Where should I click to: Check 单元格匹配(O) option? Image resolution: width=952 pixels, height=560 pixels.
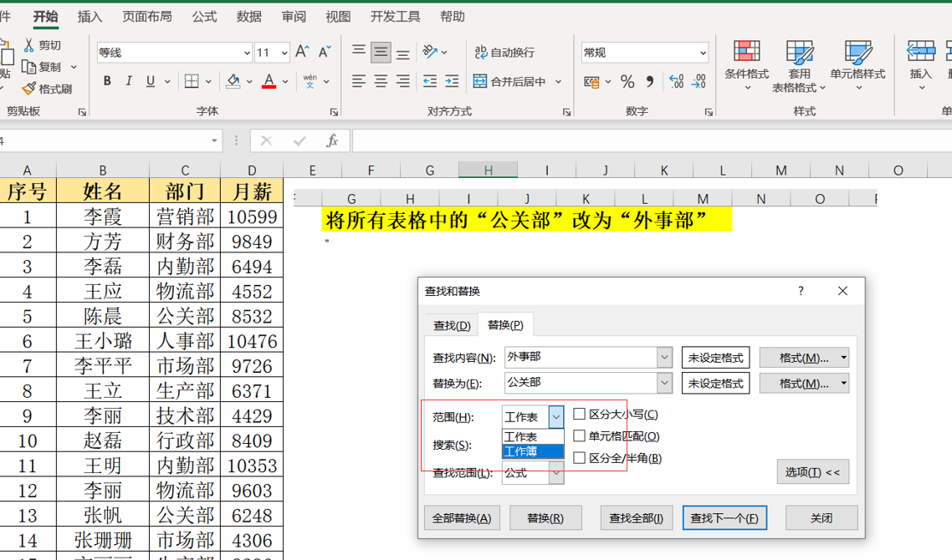click(x=579, y=435)
